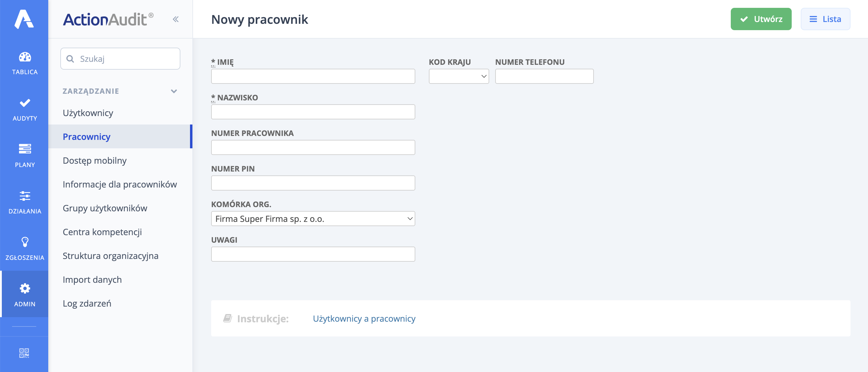The image size is (868, 372).
Task: Click the QR code icon at sidebar bottom
Action: point(24,353)
